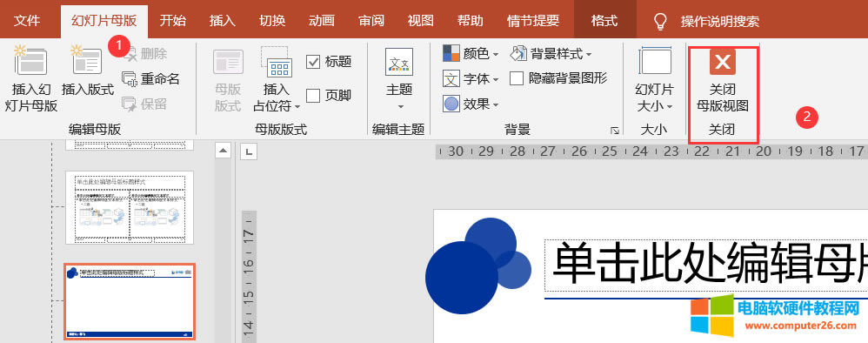868x343 pixels.
Task: Open the Background Styles (背景样式) dropdown
Action: pos(551,54)
